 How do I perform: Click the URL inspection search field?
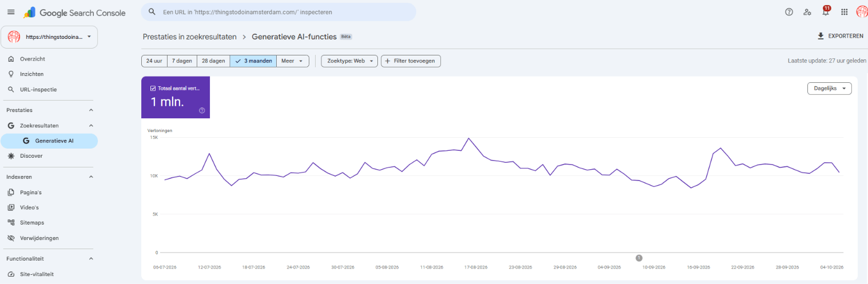click(278, 11)
